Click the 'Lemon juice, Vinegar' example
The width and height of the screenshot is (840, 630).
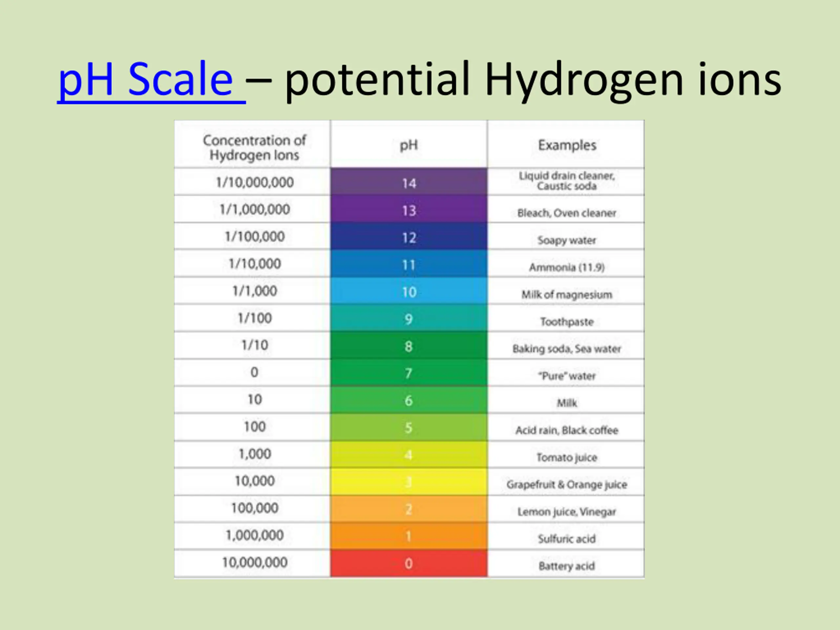pos(567,512)
